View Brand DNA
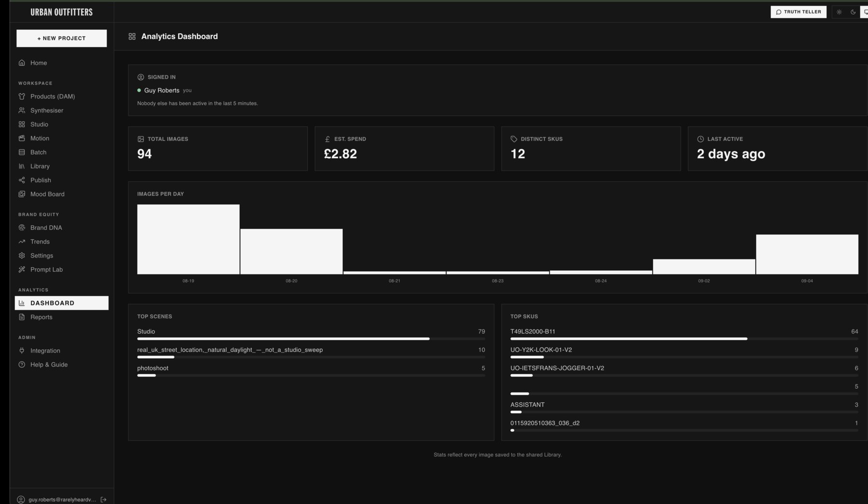The image size is (868, 504). [62, 228]
